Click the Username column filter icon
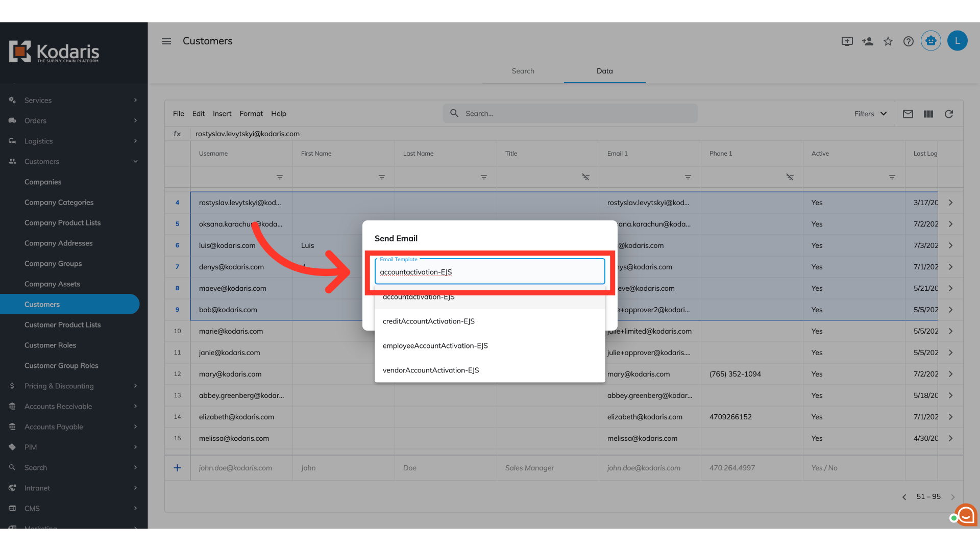This screenshot has height=551, width=980. [x=279, y=177]
